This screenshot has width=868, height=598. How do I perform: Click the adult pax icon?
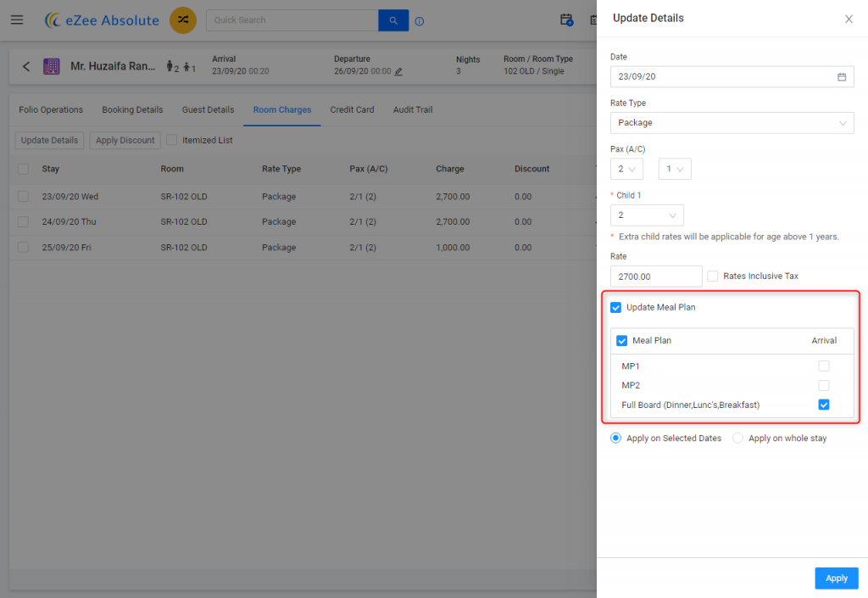[170, 66]
